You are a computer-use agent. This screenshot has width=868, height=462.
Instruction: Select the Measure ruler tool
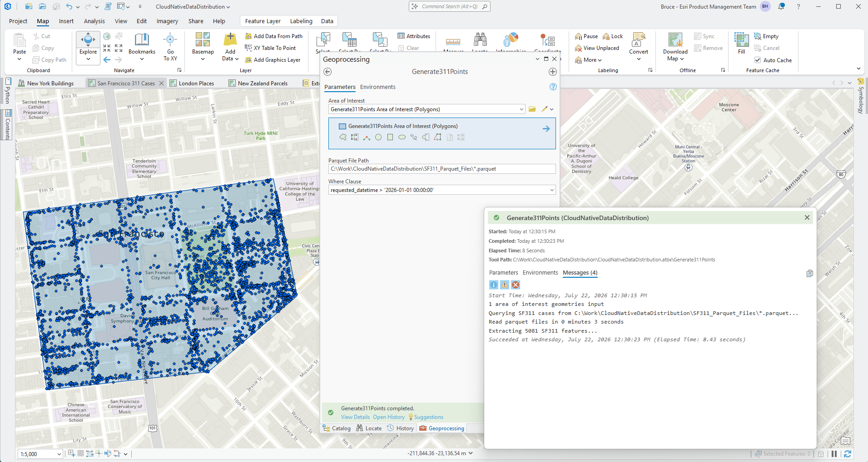point(453,41)
